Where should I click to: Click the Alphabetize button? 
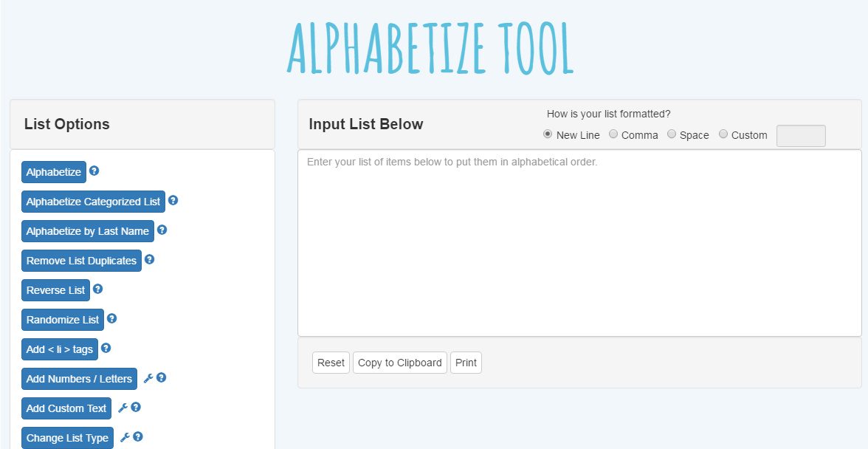(x=54, y=172)
